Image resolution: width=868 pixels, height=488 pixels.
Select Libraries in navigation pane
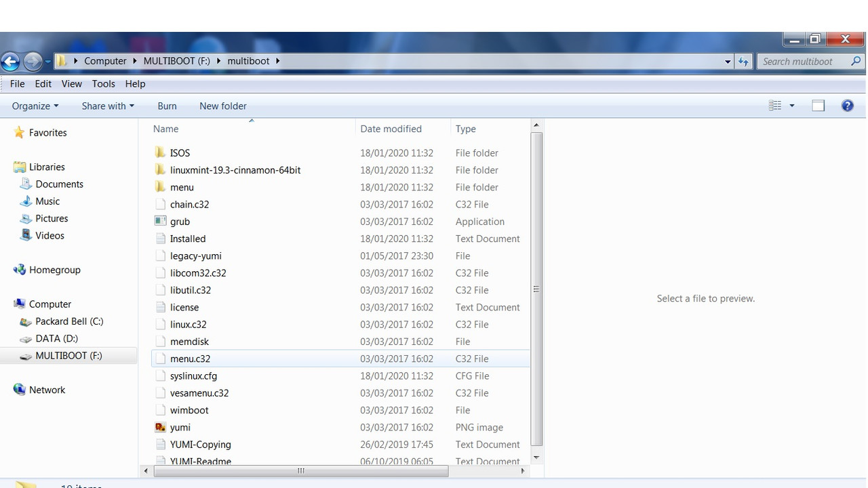[x=47, y=167]
